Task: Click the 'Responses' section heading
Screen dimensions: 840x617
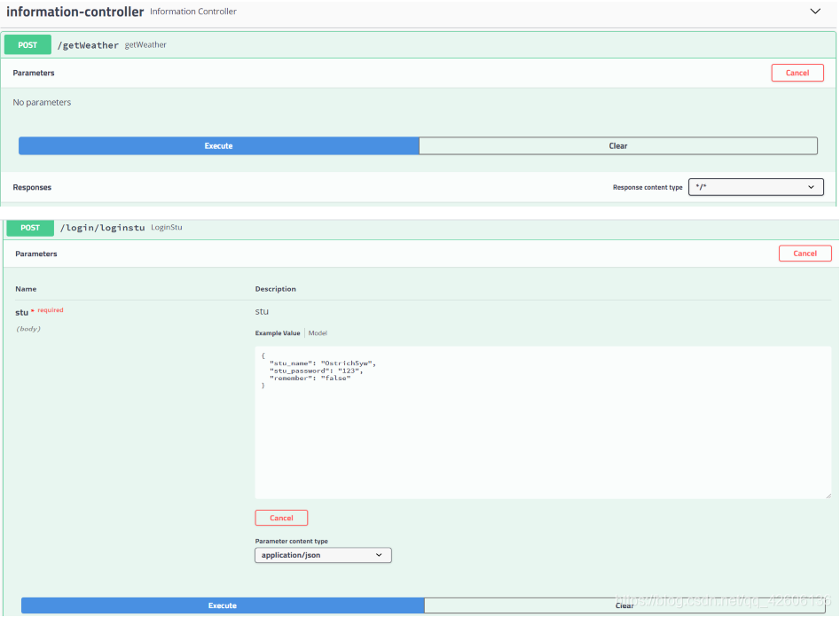Action: pyautogui.click(x=32, y=187)
